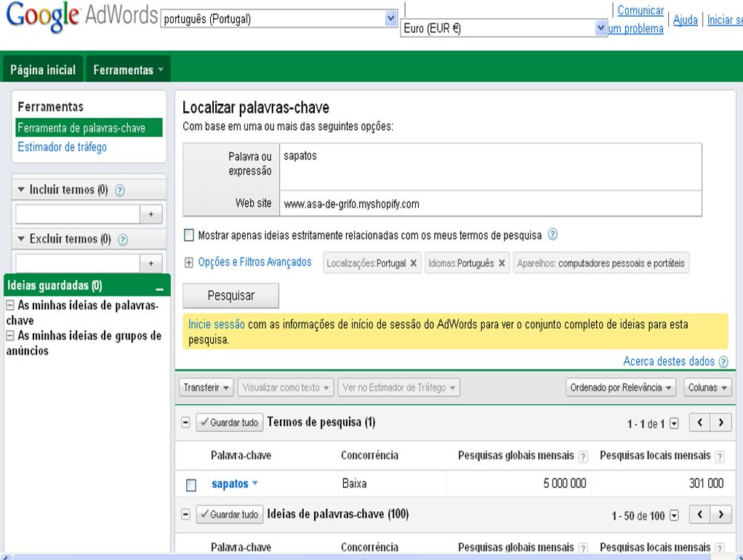Click the Aparelhos: computadores pessoais filter chip
The height and width of the screenshot is (560, 743).
601,263
